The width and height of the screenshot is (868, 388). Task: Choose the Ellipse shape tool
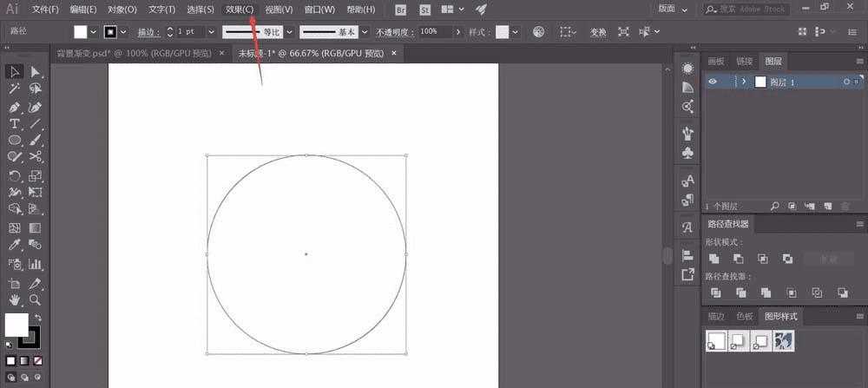[x=15, y=140]
